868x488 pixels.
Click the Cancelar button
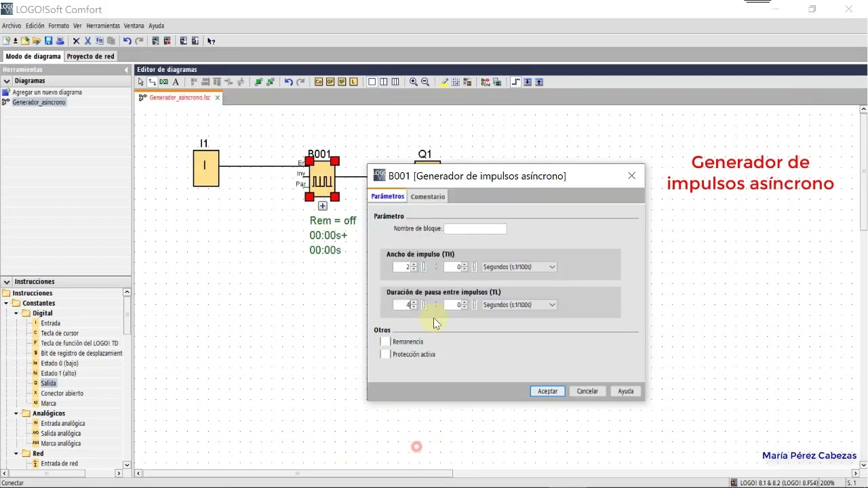pyautogui.click(x=587, y=391)
